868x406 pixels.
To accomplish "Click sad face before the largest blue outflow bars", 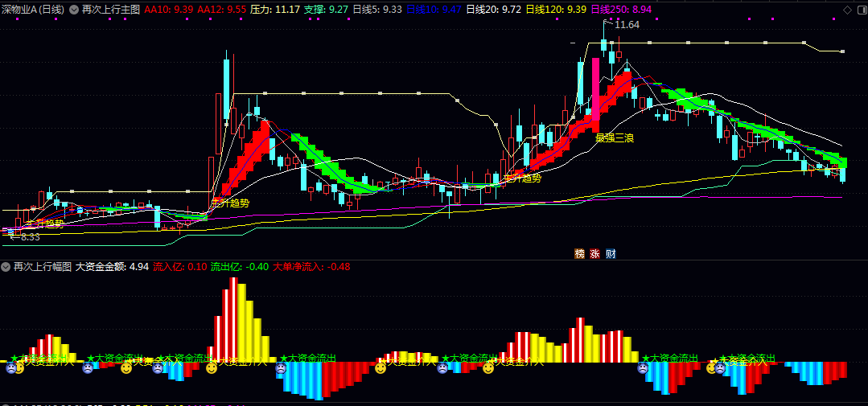I will coord(281,368).
